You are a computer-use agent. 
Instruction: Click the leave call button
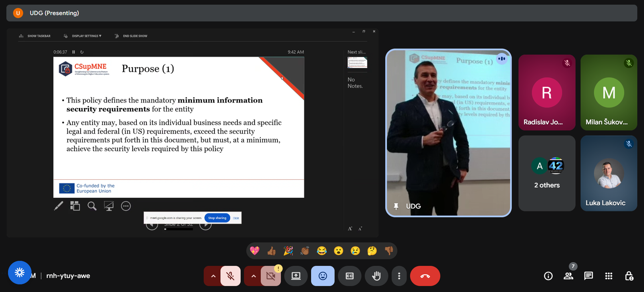coord(425,276)
